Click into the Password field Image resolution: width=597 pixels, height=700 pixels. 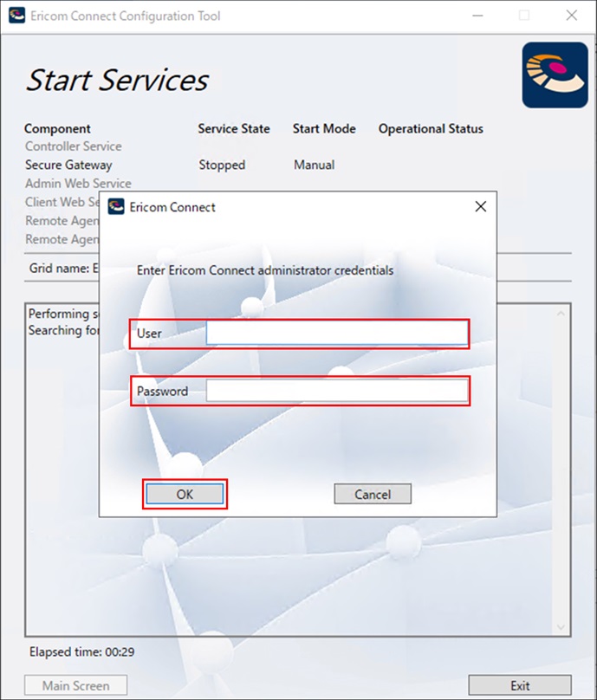(x=337, y=392)
